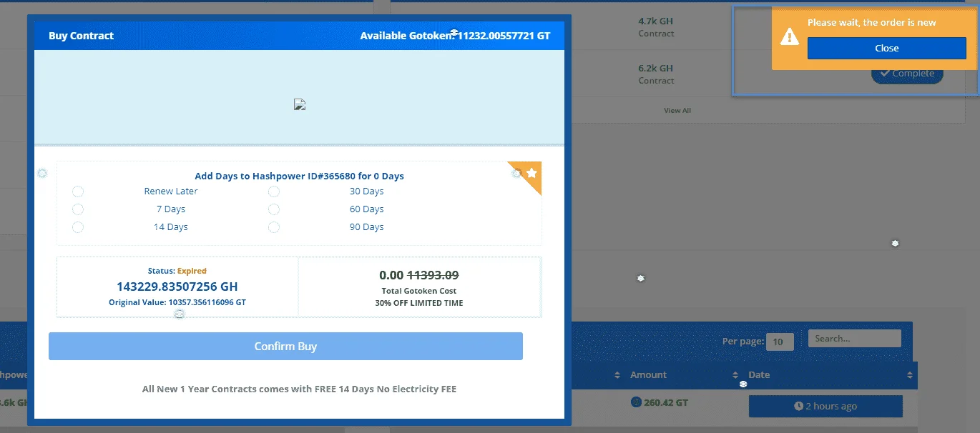Click the Add Days to Hashpower heading
The width and height of the screenshot is (980, 433).
(300, 176)
